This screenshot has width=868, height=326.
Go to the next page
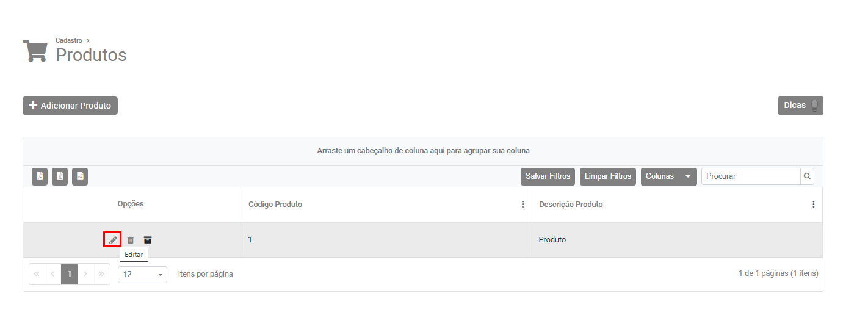85,274
